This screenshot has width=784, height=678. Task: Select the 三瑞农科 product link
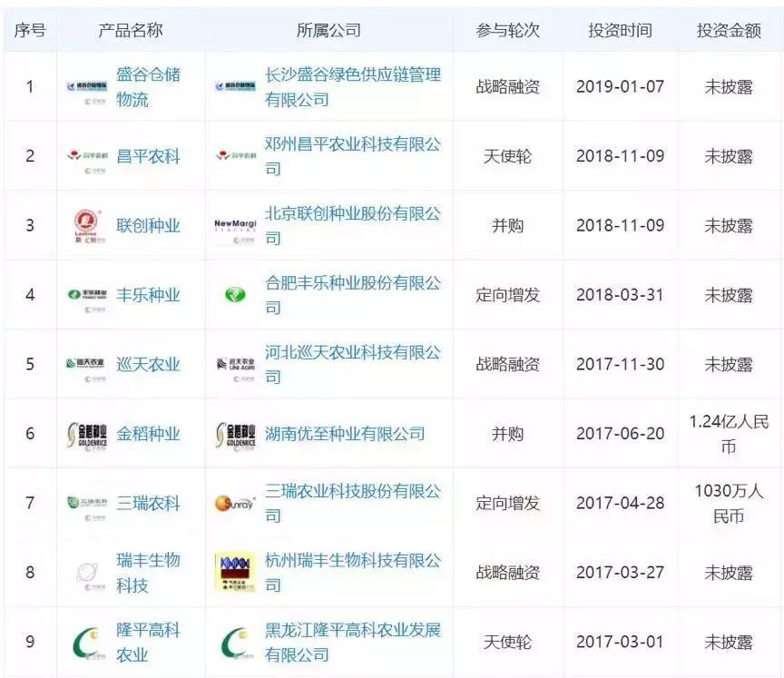[148, 504]
